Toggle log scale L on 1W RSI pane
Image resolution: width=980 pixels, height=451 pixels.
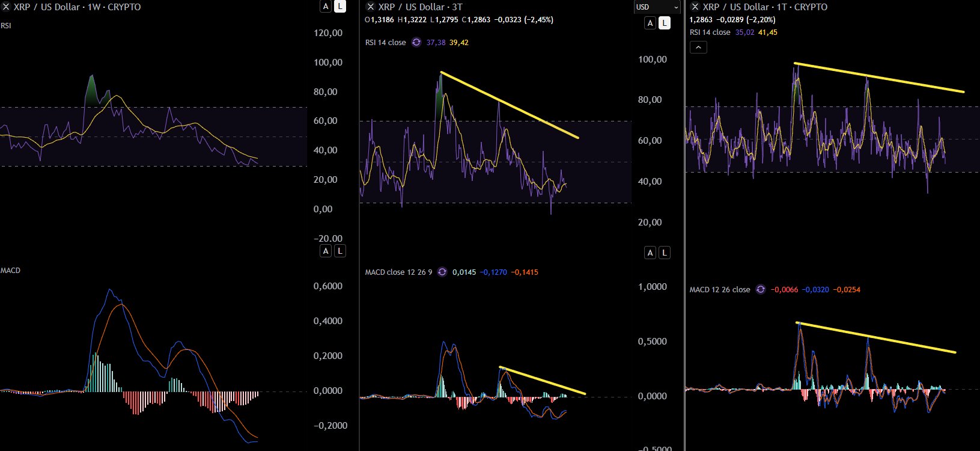pos(339,7)
